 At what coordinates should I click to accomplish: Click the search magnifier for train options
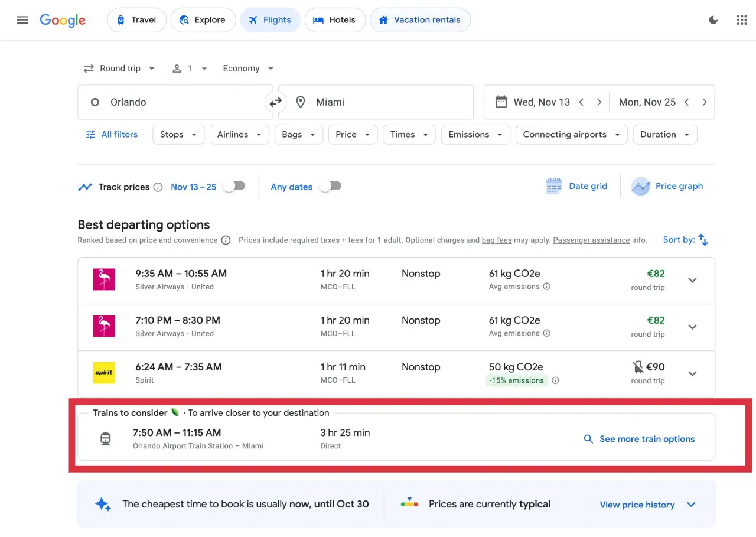(588, 439)
